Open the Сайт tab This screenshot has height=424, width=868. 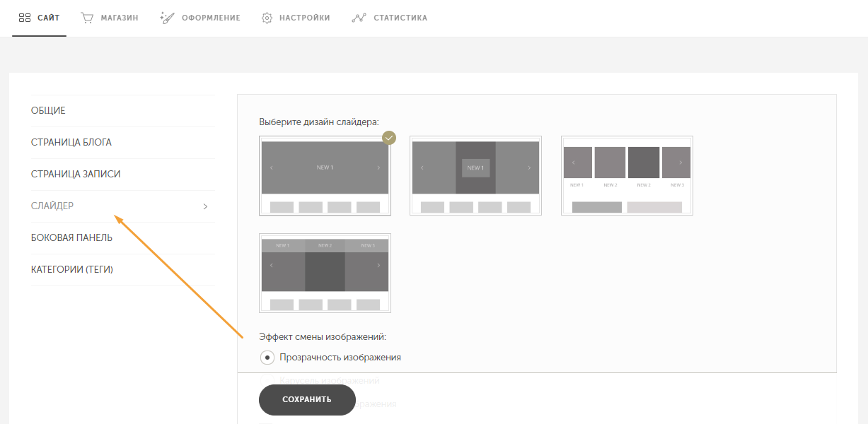(x=39, y=18)
